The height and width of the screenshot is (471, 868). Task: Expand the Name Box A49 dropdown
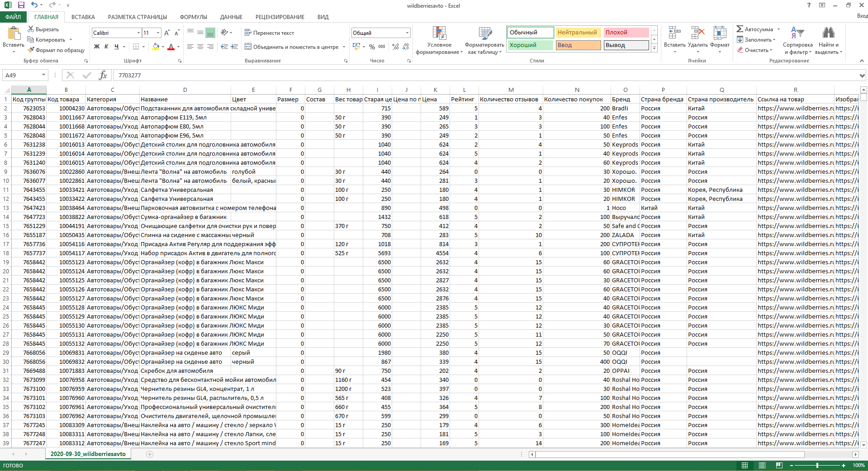(x=43, y=75)
